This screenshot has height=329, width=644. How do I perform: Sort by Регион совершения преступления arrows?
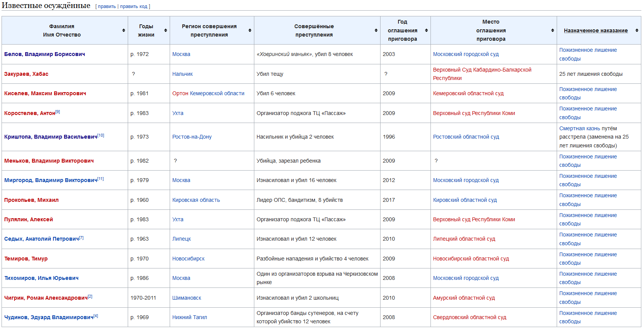point(250,30)
